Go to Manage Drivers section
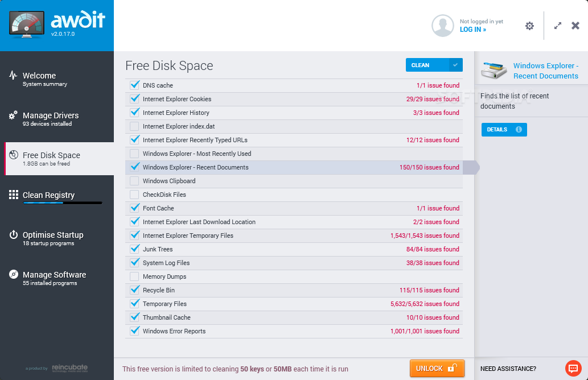 point(57,119)
